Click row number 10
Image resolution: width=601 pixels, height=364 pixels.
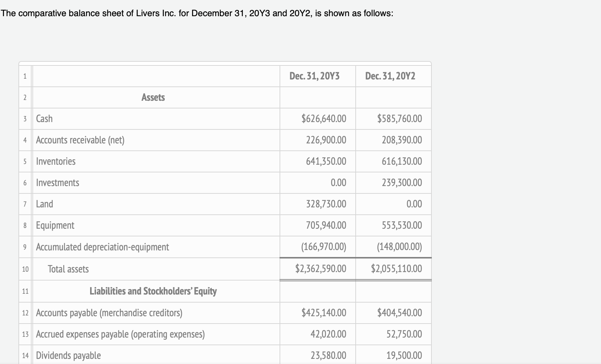click(25, 269)
